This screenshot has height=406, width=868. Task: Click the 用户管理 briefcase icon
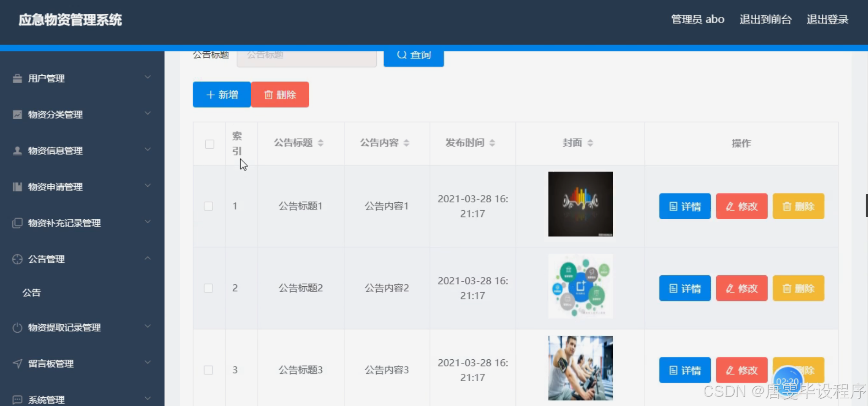pyautogui.click(x=17, y=78)
